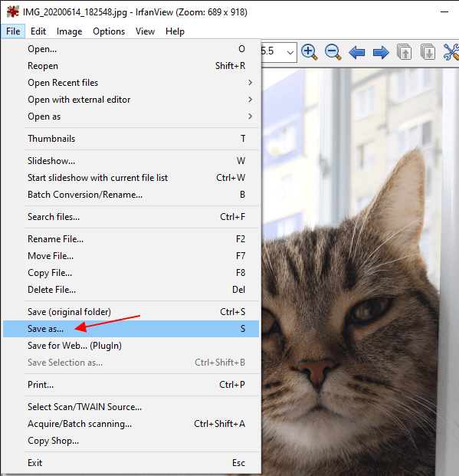
Task: Open the File menu
Action: click(13, 31)
